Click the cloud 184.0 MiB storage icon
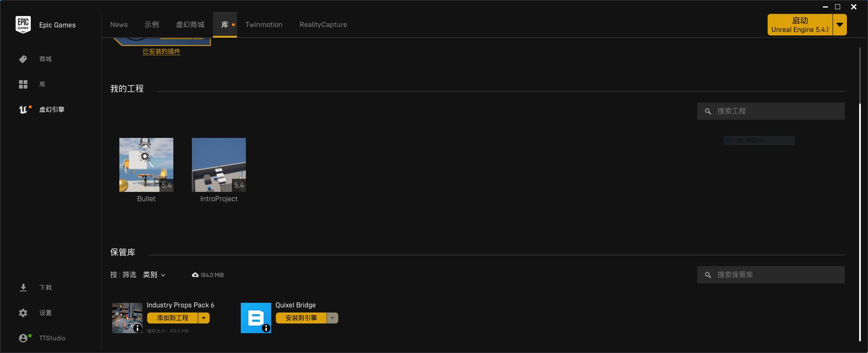 tap(195, 275)
